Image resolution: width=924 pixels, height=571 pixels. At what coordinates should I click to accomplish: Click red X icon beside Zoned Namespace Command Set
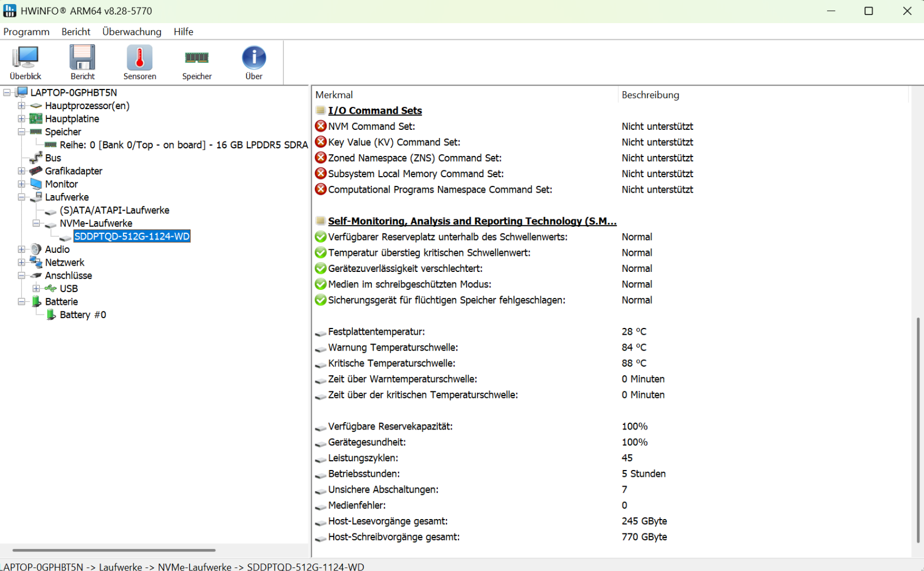[321, 158]
